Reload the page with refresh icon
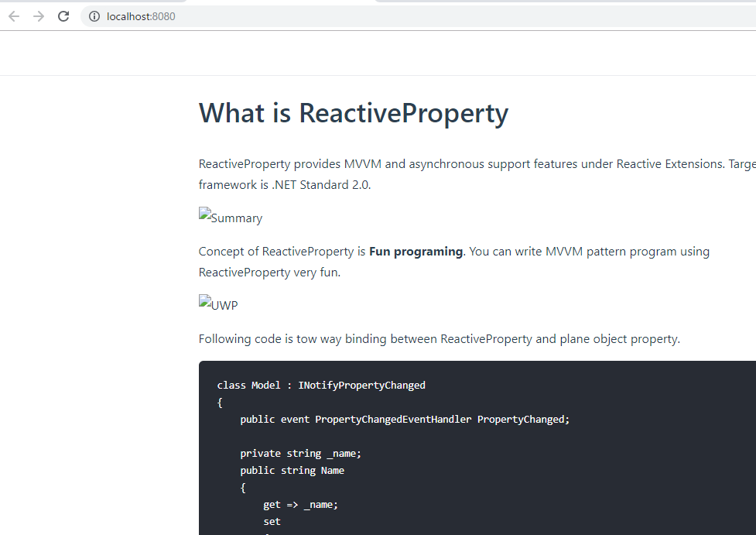Viewport: 756px width, 535px height. pyautogui.click(x=63, y=16)
